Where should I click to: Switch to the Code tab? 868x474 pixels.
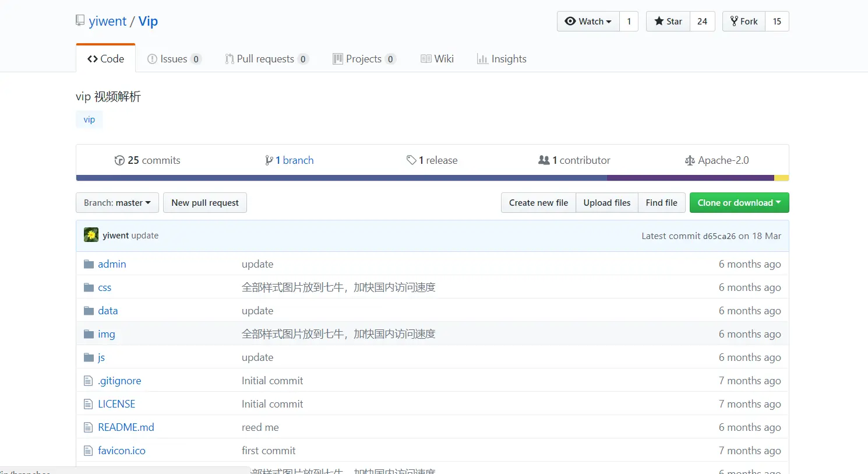[x=106, y=59]
